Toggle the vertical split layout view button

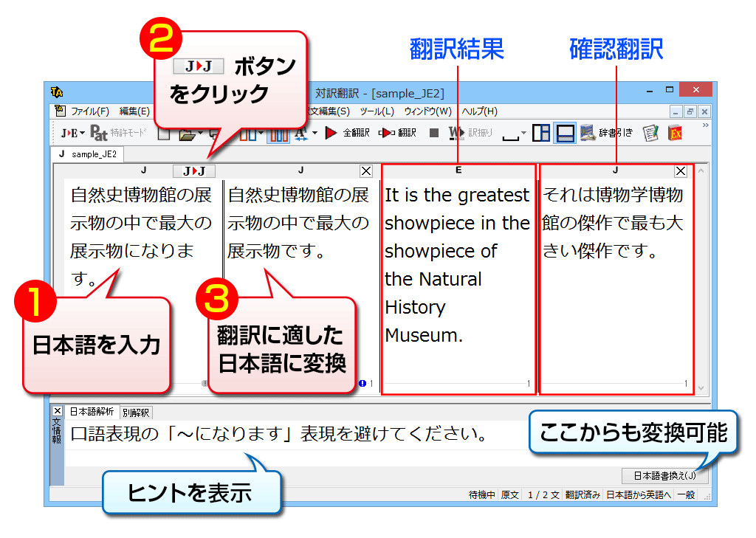541,133
